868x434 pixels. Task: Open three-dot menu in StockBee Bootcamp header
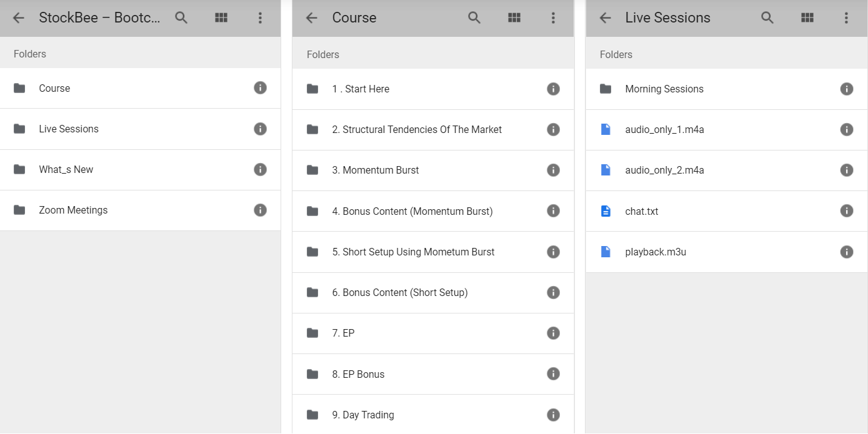(260, 18)
